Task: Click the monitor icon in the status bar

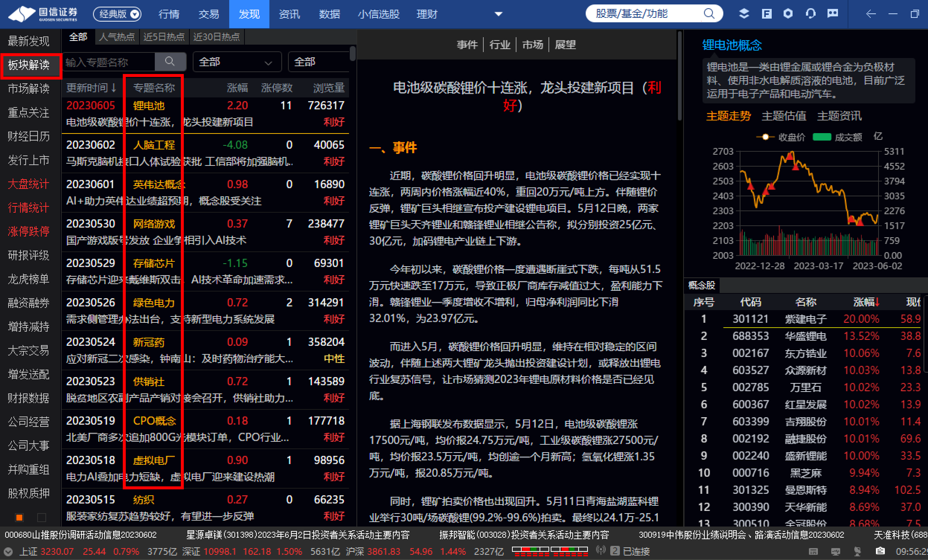Action: (835, 551)
